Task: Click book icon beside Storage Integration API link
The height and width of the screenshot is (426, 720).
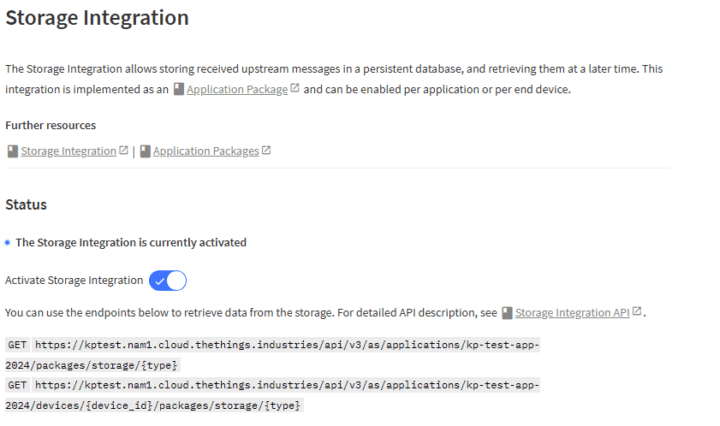Action: pyautogui.click(x=507, y=312)
